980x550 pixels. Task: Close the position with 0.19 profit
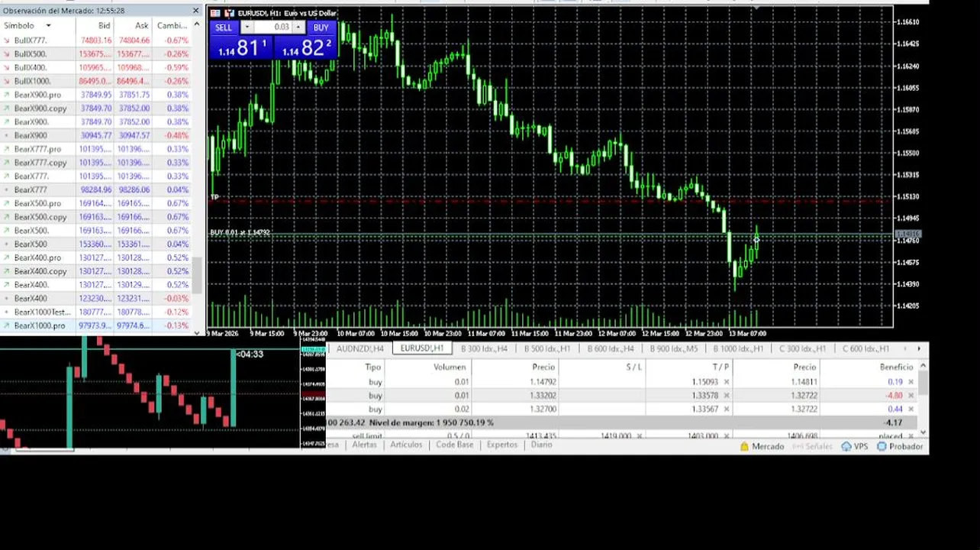[x=911, y=382]
